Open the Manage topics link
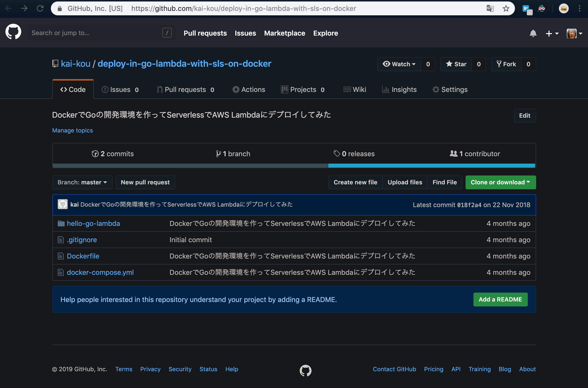Screen dimensions: 588x388 click(72, 130)
